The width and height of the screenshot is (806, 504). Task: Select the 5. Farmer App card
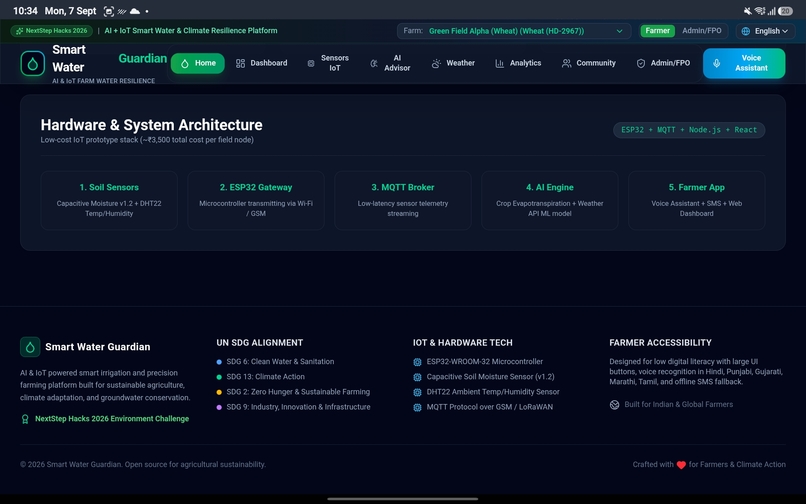[x=697, y=201]
